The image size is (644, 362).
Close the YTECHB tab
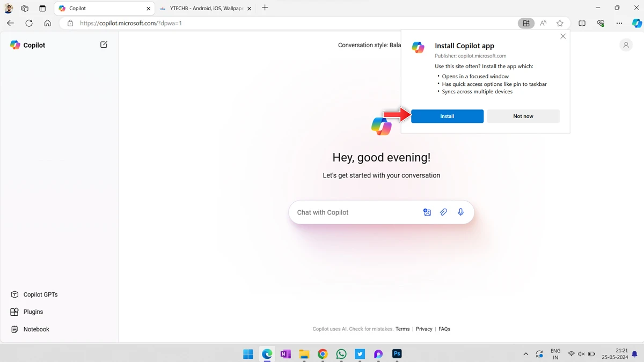(249, 9)
